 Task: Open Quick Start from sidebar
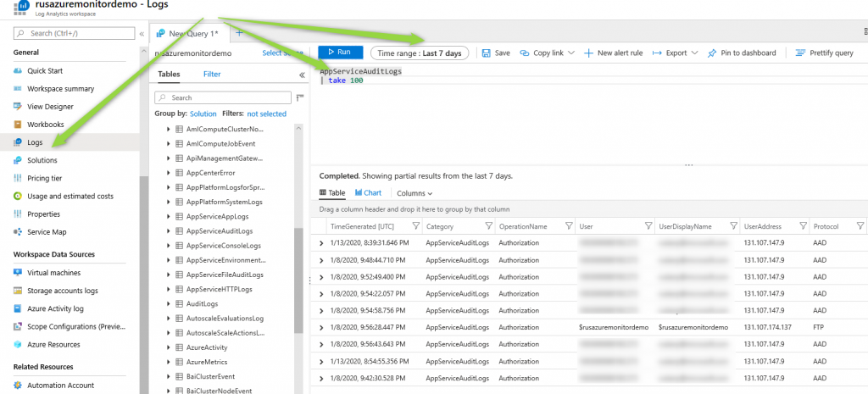(x=44, y=71)
